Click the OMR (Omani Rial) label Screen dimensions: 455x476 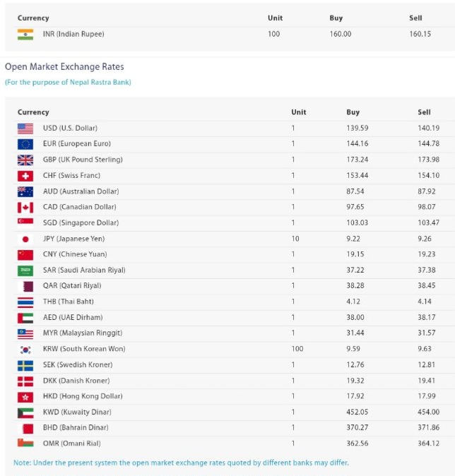coord(71,444)
